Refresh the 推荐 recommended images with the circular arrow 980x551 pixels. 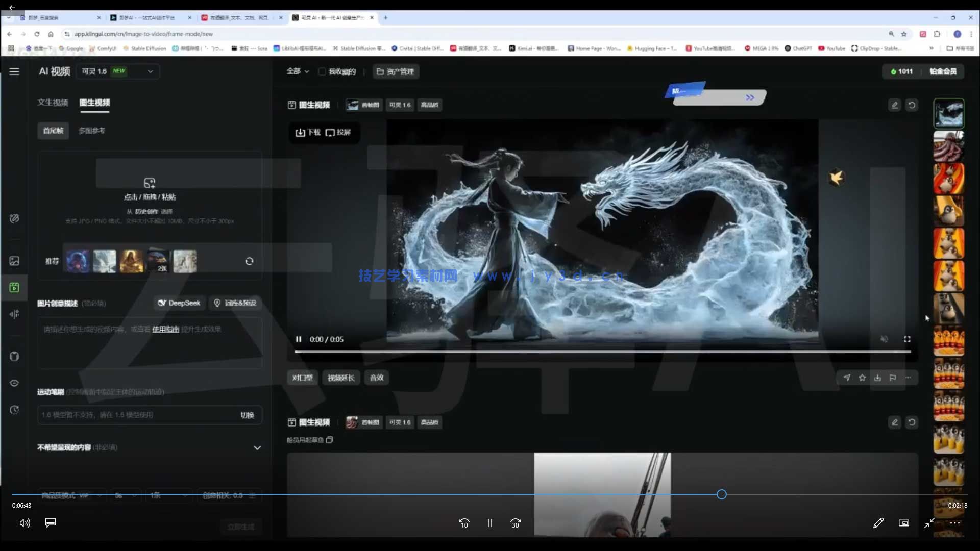249,261
